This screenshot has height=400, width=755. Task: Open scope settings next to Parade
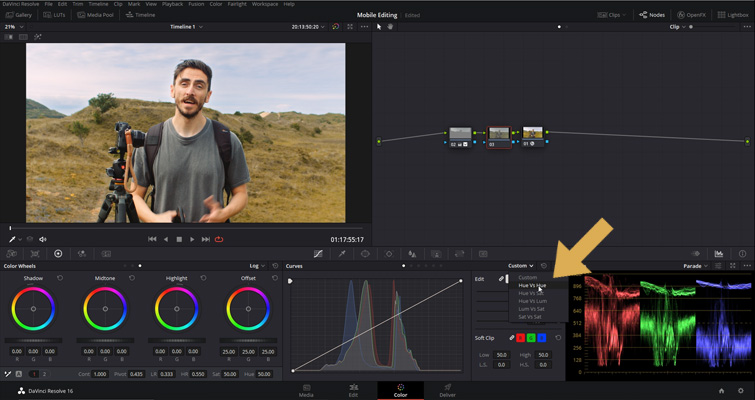(718, 266)
